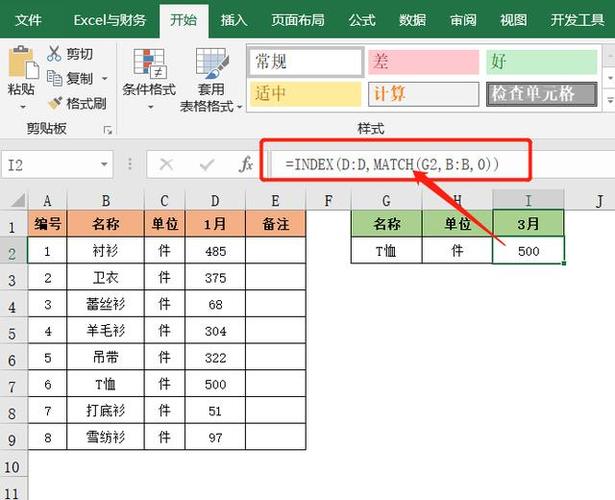Click cell containing 蕾丝衫
The width and height of the screenshot is (615, 500).
coord(106,304)
